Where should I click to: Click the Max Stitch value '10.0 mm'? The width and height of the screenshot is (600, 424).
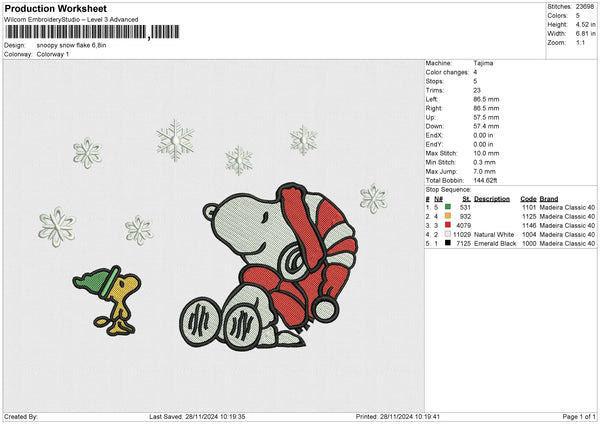pyautogui.click(x=486, y=153)
